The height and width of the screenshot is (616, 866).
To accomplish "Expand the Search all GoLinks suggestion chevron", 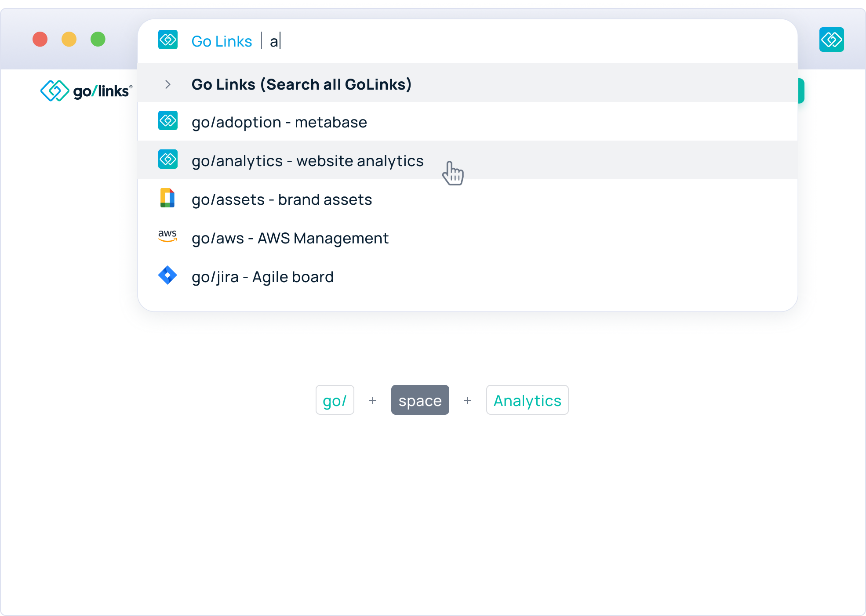I will coord(167,84).
